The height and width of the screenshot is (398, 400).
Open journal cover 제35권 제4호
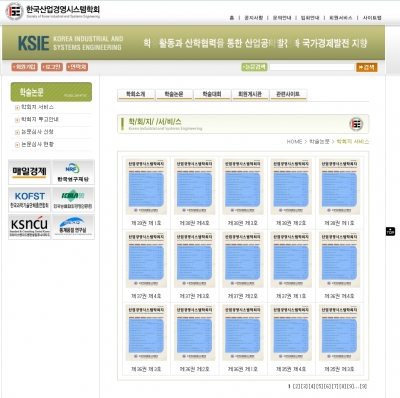tap(291, 333)
